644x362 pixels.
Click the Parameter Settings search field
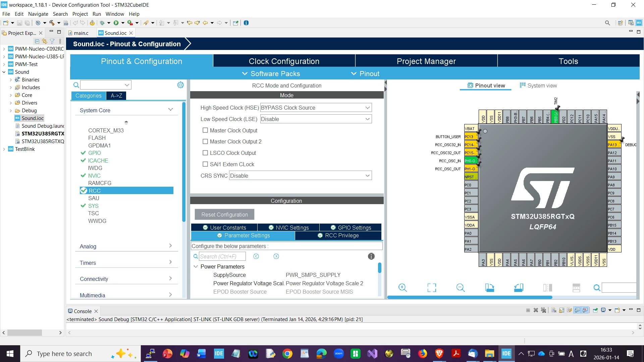click(222, 256)
